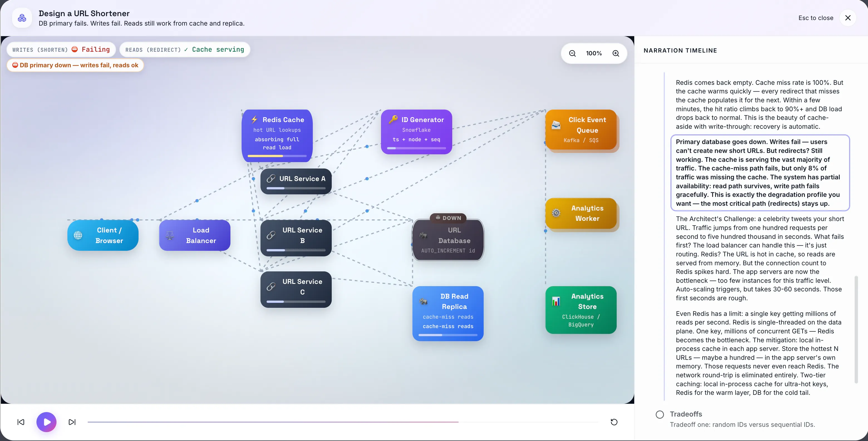Click the link icon on URL Service C

[271, 286]
